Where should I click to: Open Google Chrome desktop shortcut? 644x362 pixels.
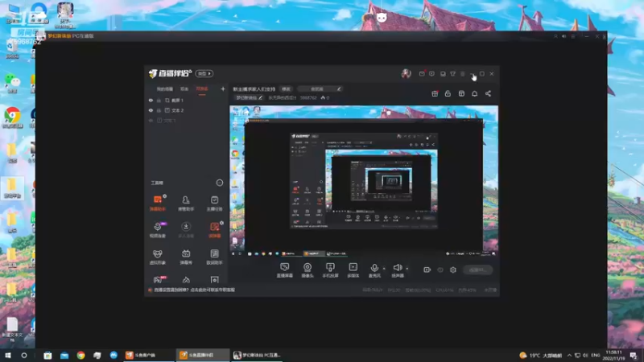click(x=13, y=117)
